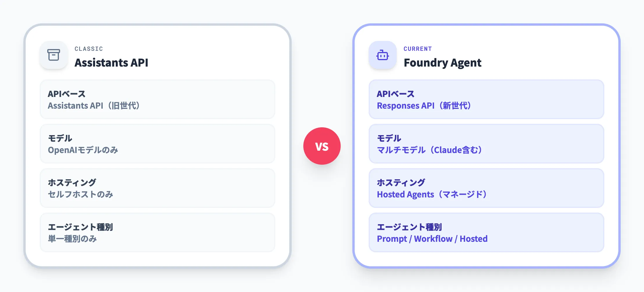Click the エージェント種別 label in the Foundry Agent card
Viewport: 644px width, 292px height.
click(409, 227)
